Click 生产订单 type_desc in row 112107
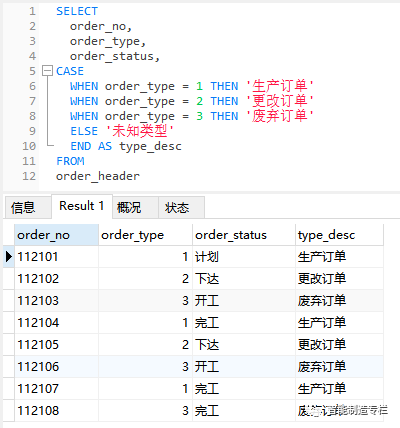 pyautogui.click(x=339, y=389)
